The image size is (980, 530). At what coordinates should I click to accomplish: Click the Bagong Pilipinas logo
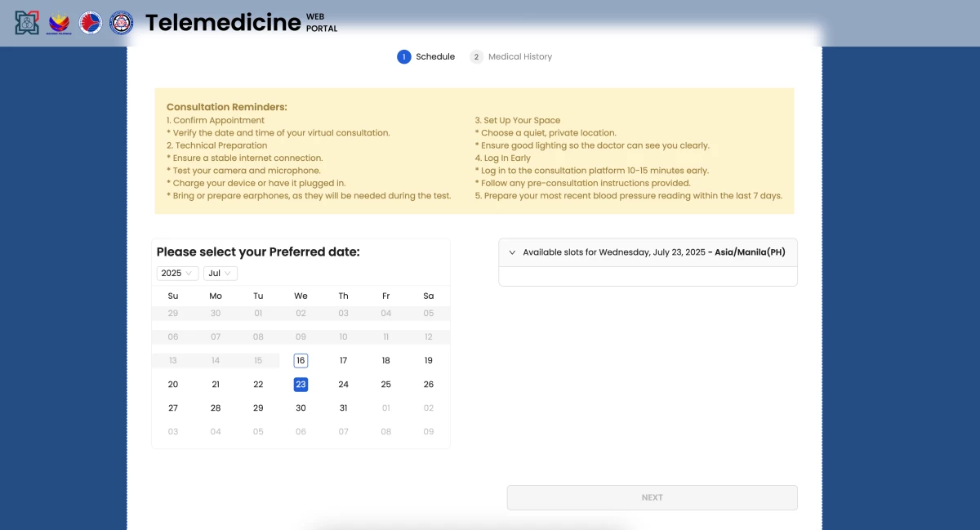60,23
